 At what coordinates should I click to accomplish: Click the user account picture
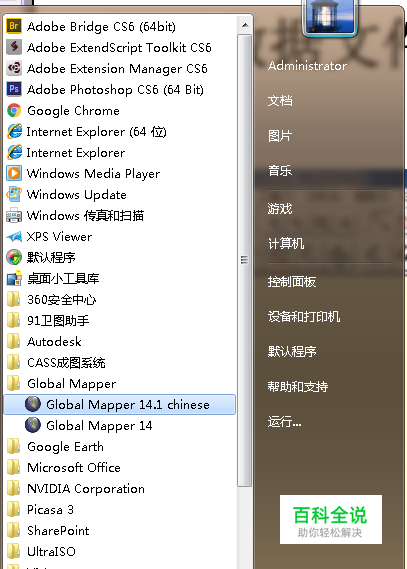coord(330,16)
